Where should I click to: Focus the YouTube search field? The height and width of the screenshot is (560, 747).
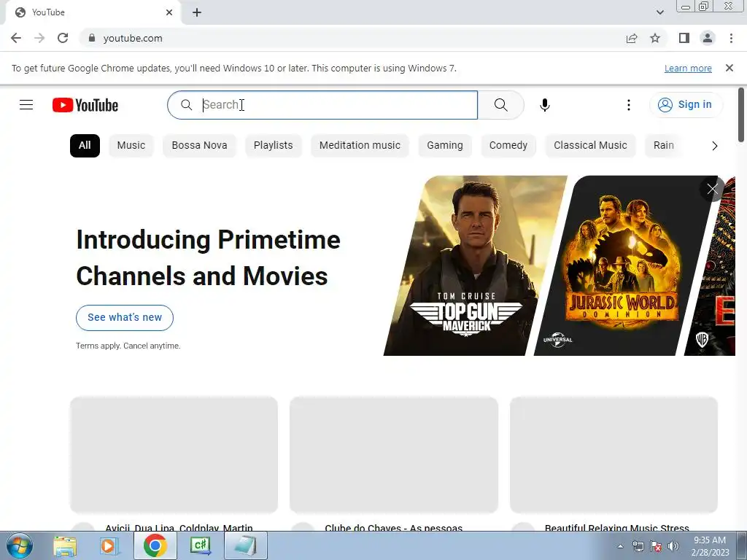click(x=322, y=105)
